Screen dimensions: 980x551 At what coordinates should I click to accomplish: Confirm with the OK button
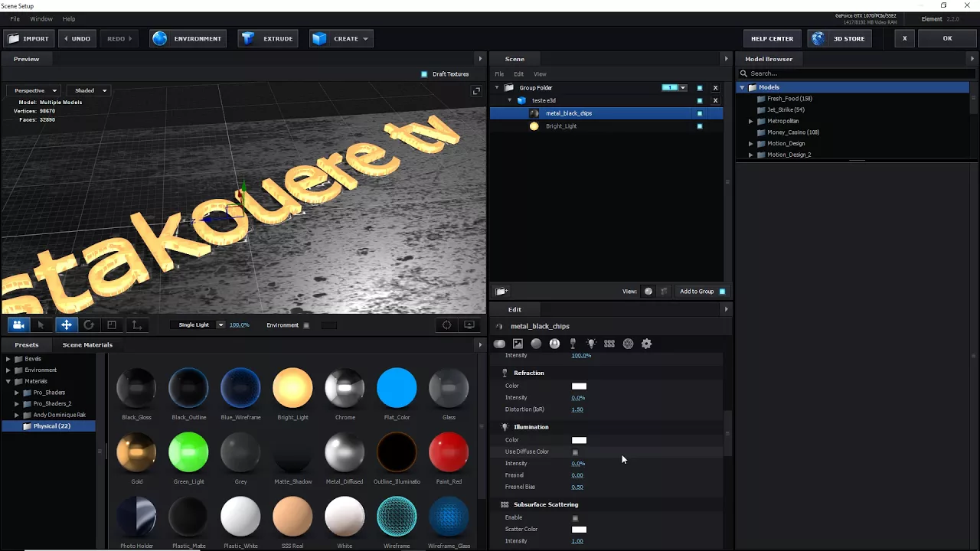tap(947, 38)
